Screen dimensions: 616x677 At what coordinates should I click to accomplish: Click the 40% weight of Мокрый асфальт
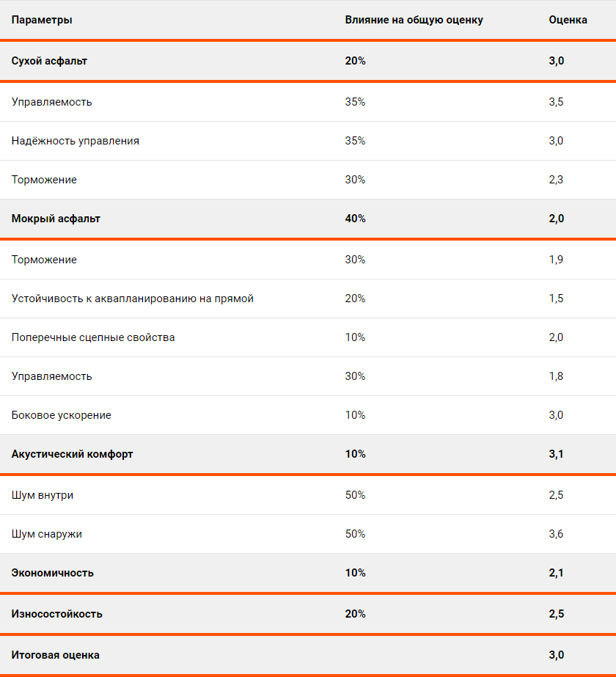(355, 219)
